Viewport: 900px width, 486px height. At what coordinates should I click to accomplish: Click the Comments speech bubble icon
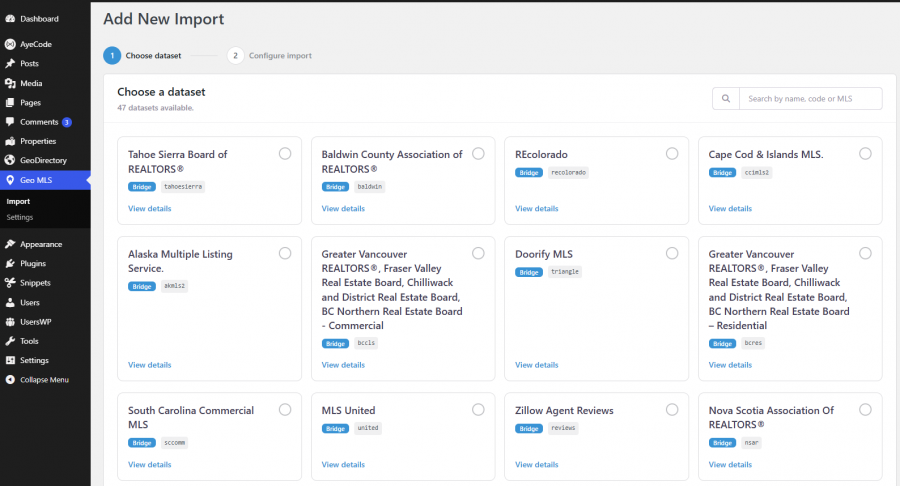[10, 122]
